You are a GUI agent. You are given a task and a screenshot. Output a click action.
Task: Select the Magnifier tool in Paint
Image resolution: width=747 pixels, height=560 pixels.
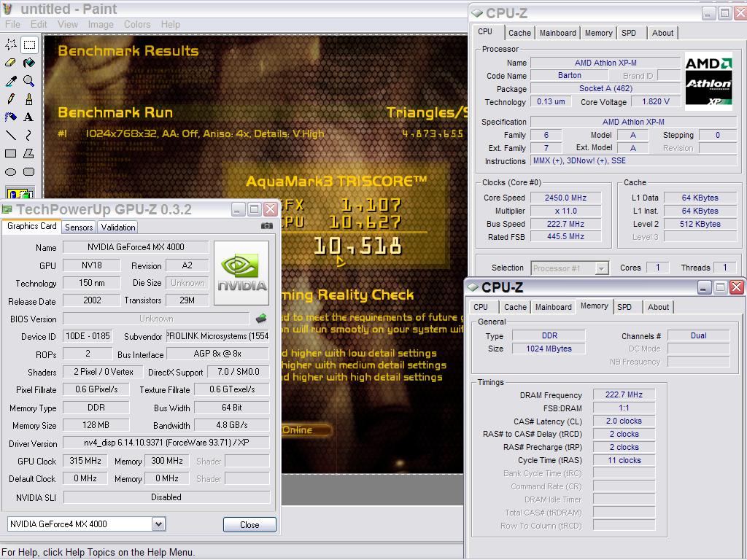(x=29, y=81)
